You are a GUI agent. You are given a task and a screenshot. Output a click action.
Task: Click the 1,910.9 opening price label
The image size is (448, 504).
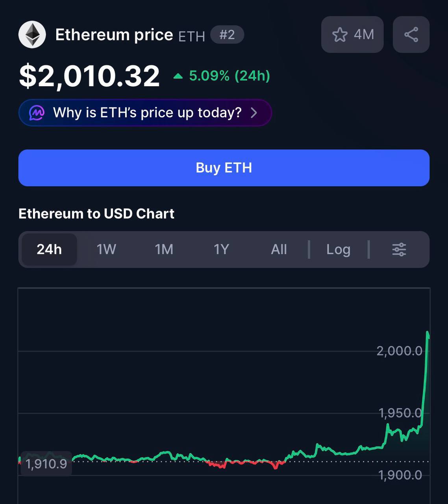pos(46,464)
